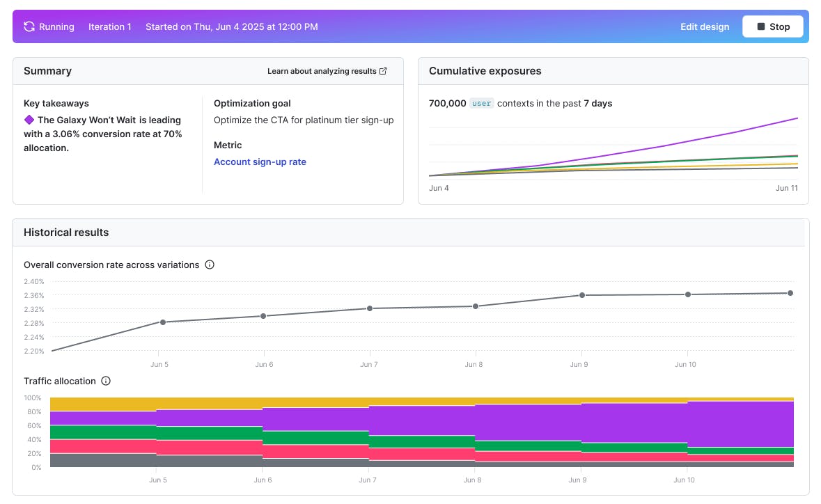Follow the Account sign-up rate metric link

260,162
